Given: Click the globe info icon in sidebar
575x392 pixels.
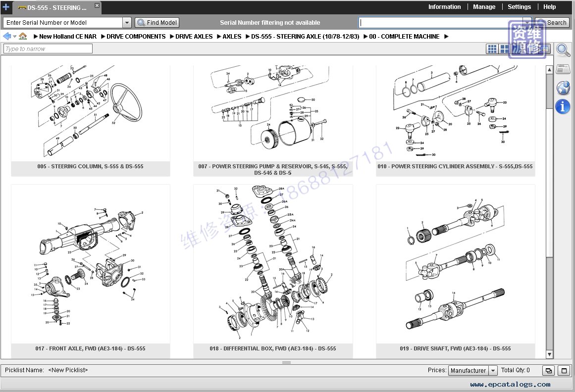Looking at the screenshot, I should [x=563, y=88].
